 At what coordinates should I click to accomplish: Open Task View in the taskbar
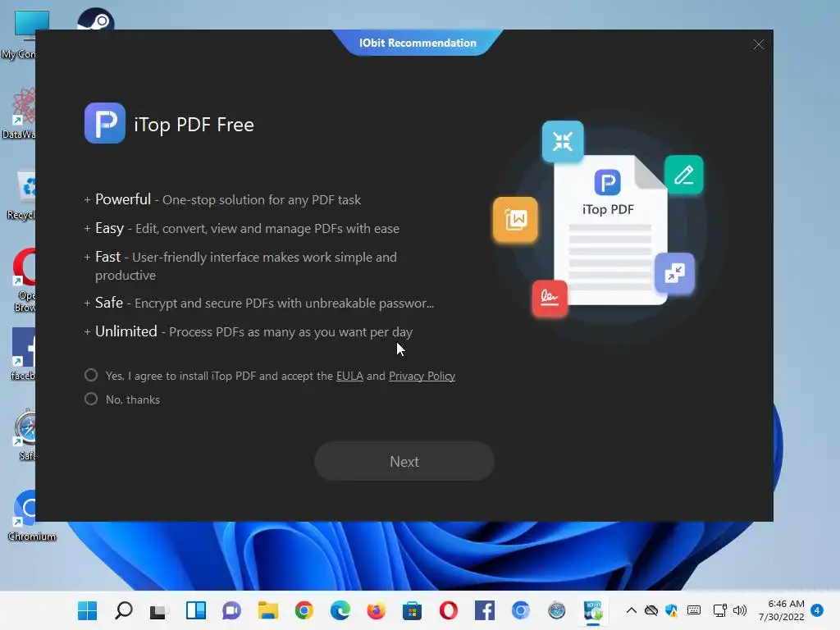click(x=159, y=611)
